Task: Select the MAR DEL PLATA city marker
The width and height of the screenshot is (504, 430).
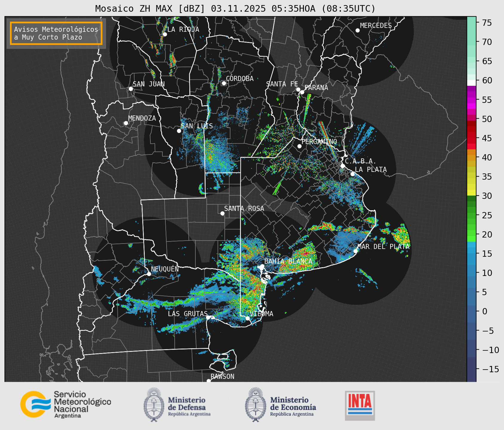Action: click(x=355, y=251)
